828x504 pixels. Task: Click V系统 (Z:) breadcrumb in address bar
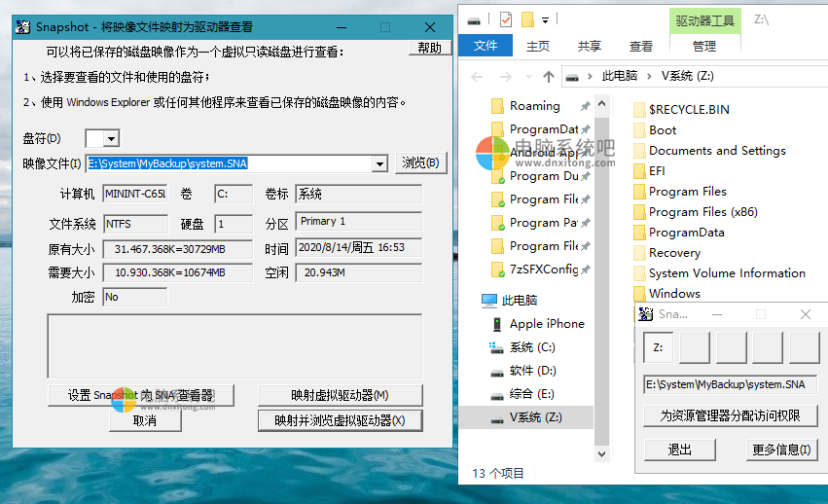(x=688, y=76)
